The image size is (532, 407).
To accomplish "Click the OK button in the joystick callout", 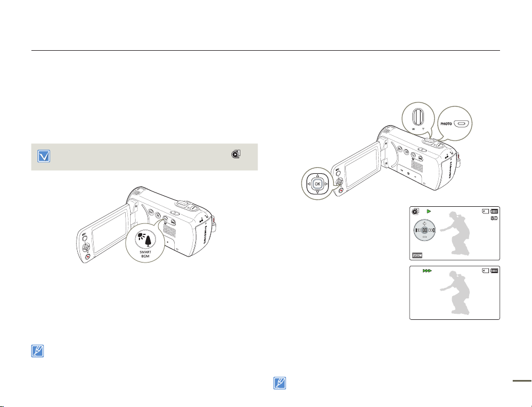I will click(317, 184).
